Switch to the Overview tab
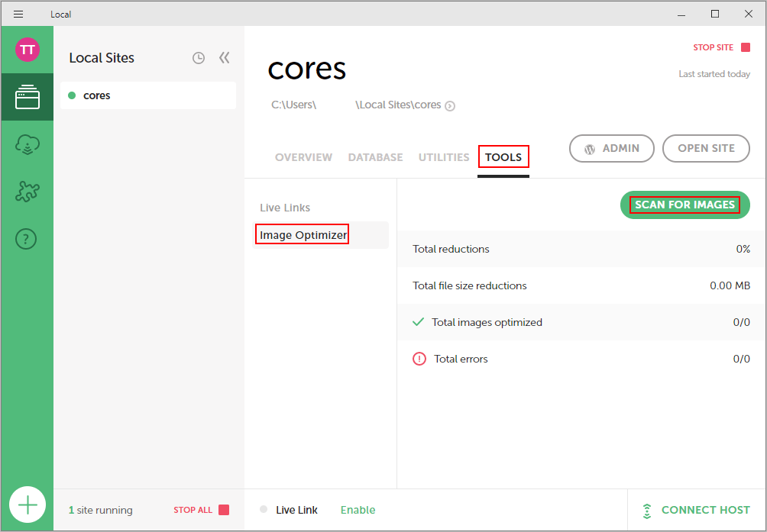 pos(303,157)
